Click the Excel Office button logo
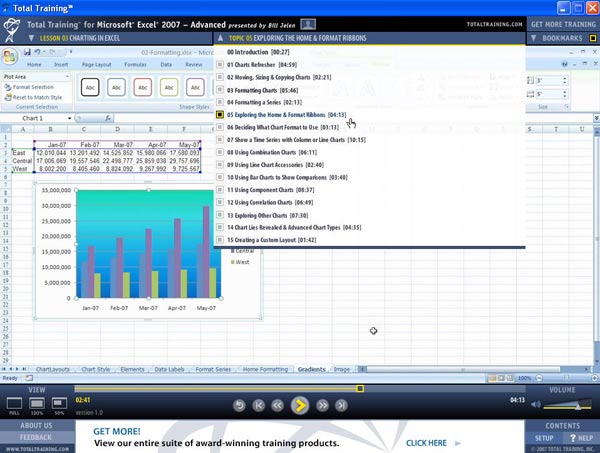Screen dimensions: 600x453 pyautogui.click(x=9, y=57)
